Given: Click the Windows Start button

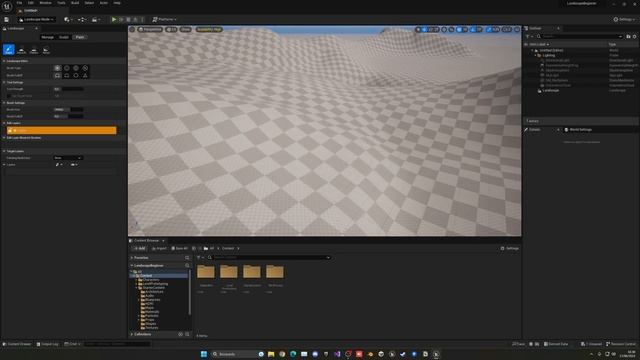Looking at the screenshot, I should [x=204, y=354].
